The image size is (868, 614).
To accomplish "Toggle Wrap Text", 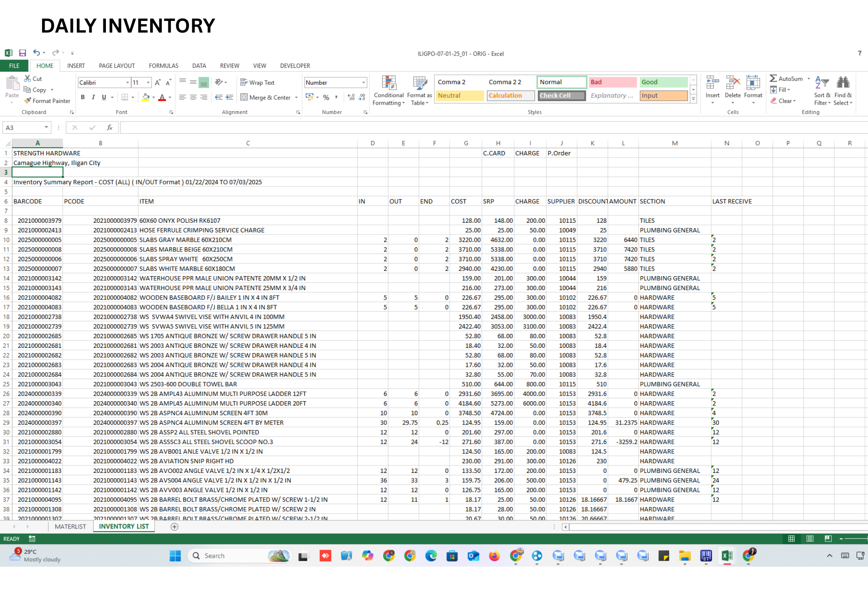I will [257, 83].
